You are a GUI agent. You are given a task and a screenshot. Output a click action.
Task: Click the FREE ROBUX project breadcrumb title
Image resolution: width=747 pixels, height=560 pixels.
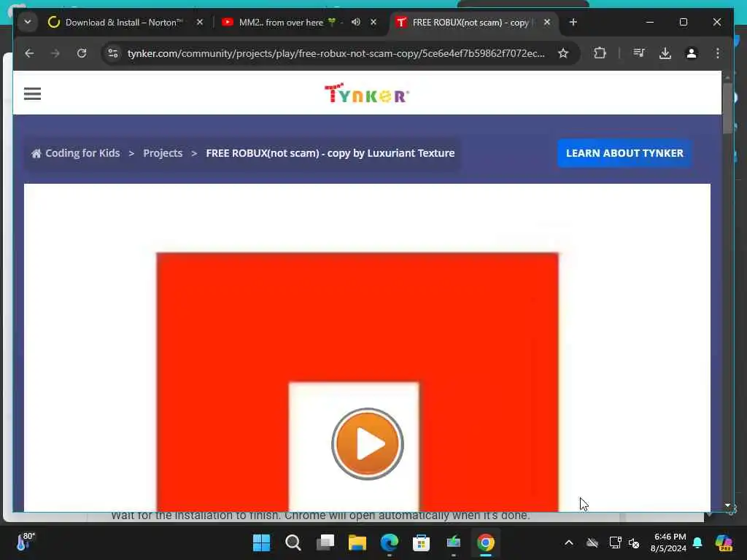[x=330, y=153]
